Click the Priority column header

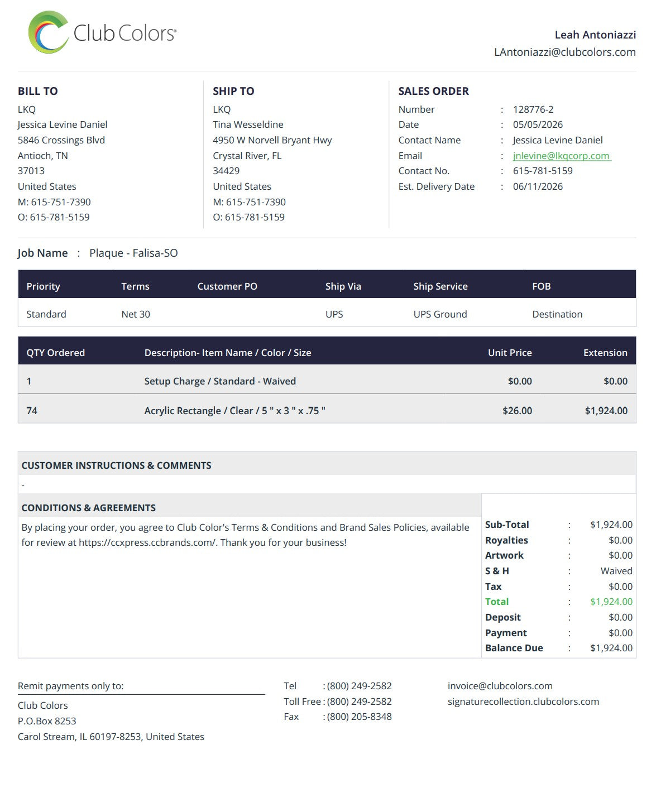[43, 286]
